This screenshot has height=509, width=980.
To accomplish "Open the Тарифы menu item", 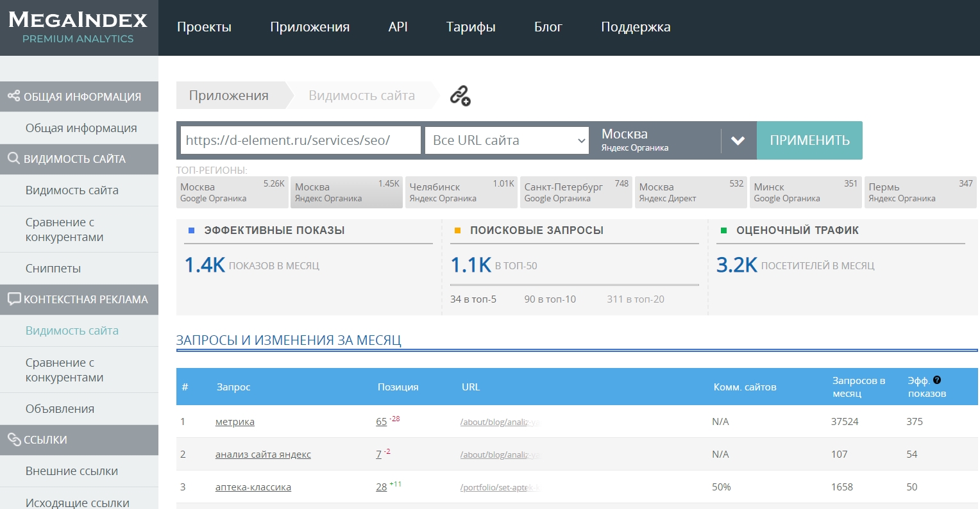I will click(471, 27).
